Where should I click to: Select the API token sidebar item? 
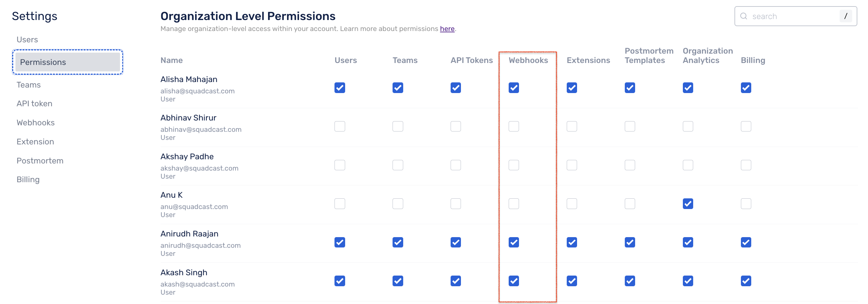[x=34, y=103]
